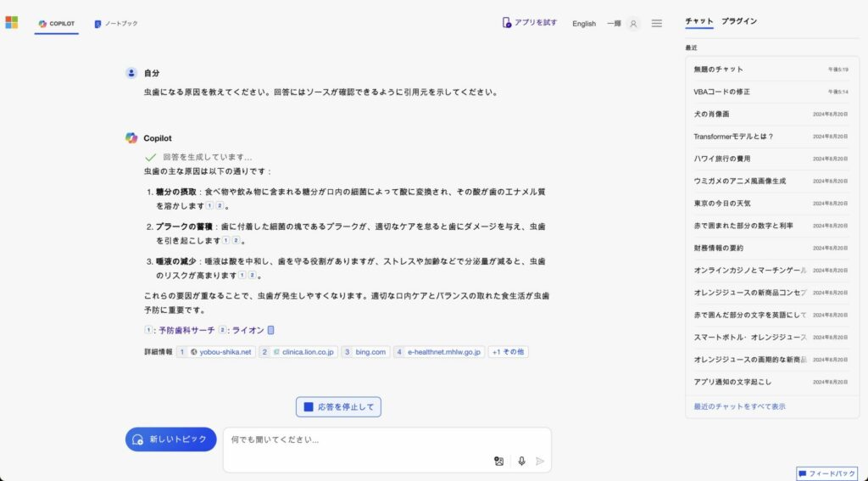Expand the +1 その他 references
Viewport: 868px width, 481px height.
click(x=508, y=352)
